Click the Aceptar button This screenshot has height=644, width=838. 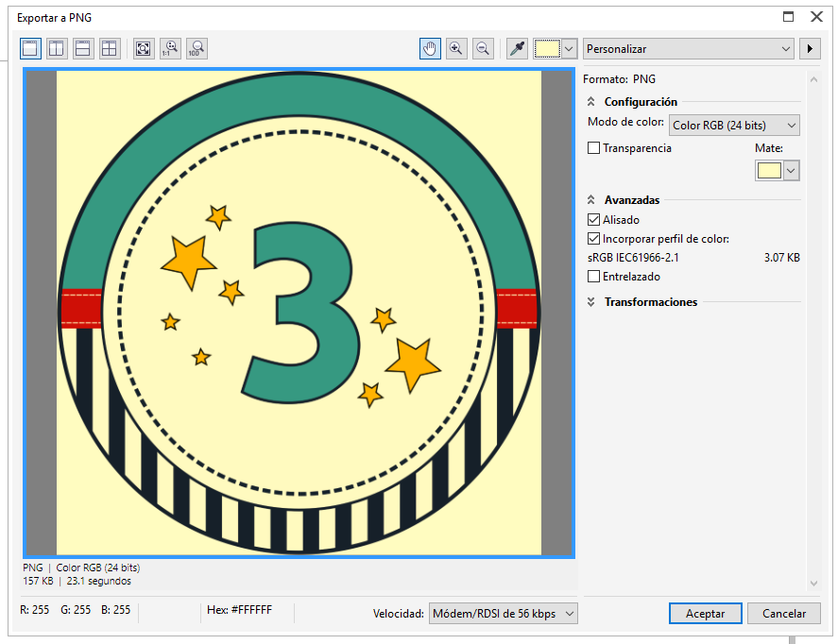pyautogui.click(x=705, y=614)
